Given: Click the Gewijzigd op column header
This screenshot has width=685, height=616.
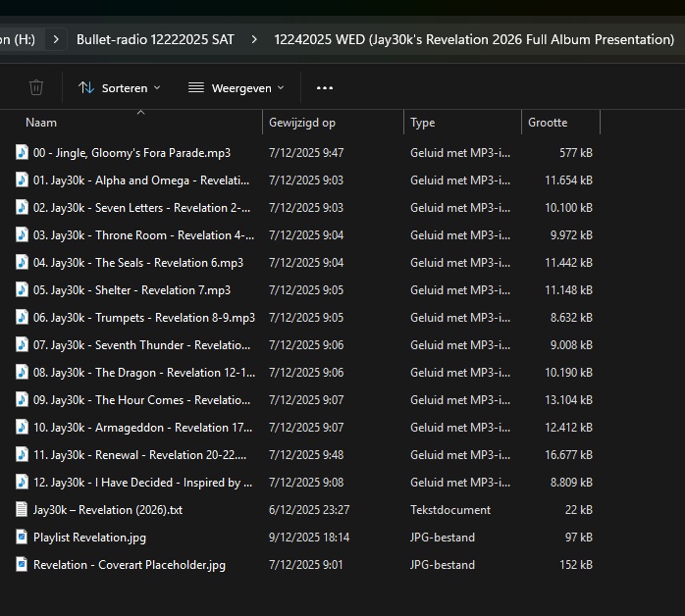Looking at the screenshot, I should point(302,123).
